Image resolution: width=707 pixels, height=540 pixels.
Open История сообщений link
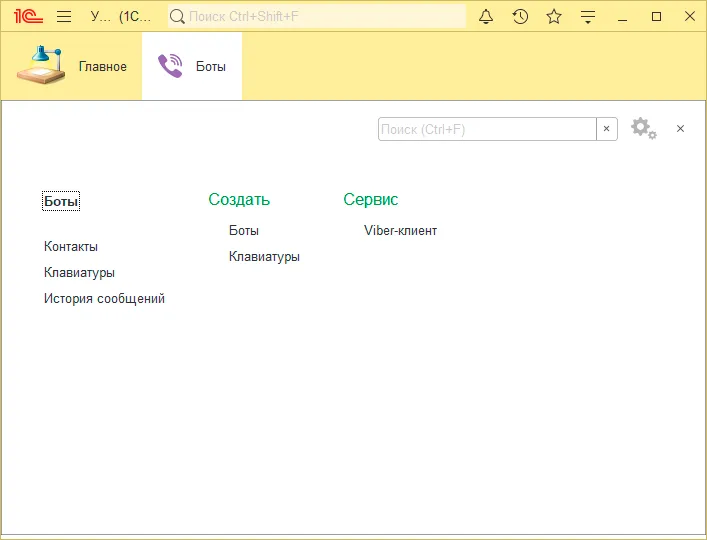click(104, 298)
